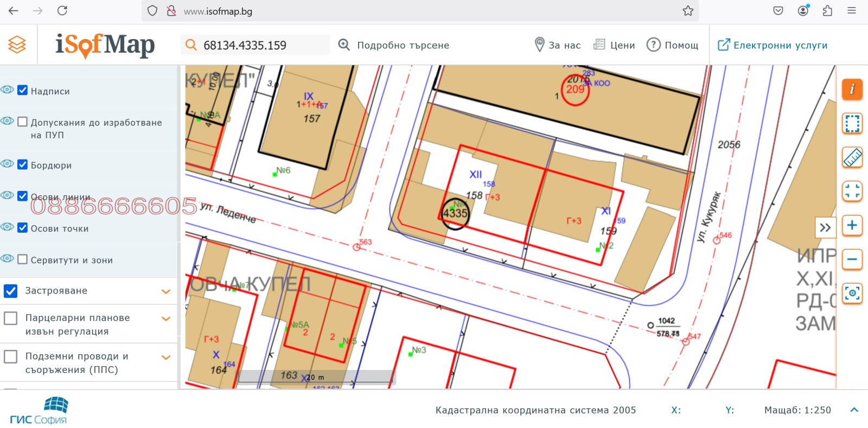Uncheck the Надписи layer checkbox
Viewport: 868px width, 428px height.
(x=23, y=91)
